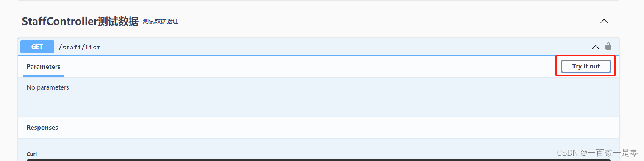Click the No parameters text
Screen dimensions: 644x161
point(48,87)
